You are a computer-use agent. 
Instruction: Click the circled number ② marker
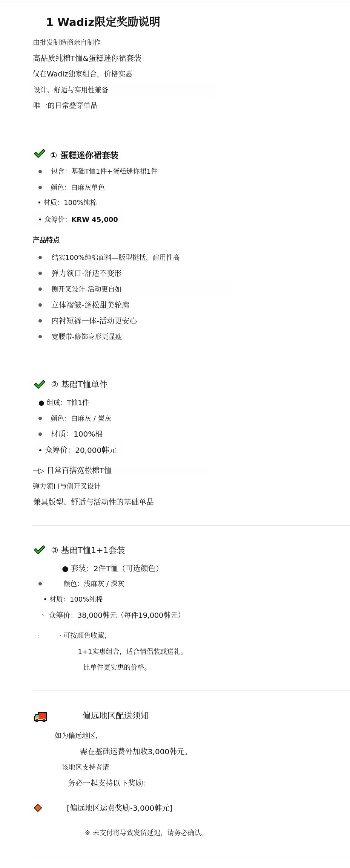click(55, 384)
